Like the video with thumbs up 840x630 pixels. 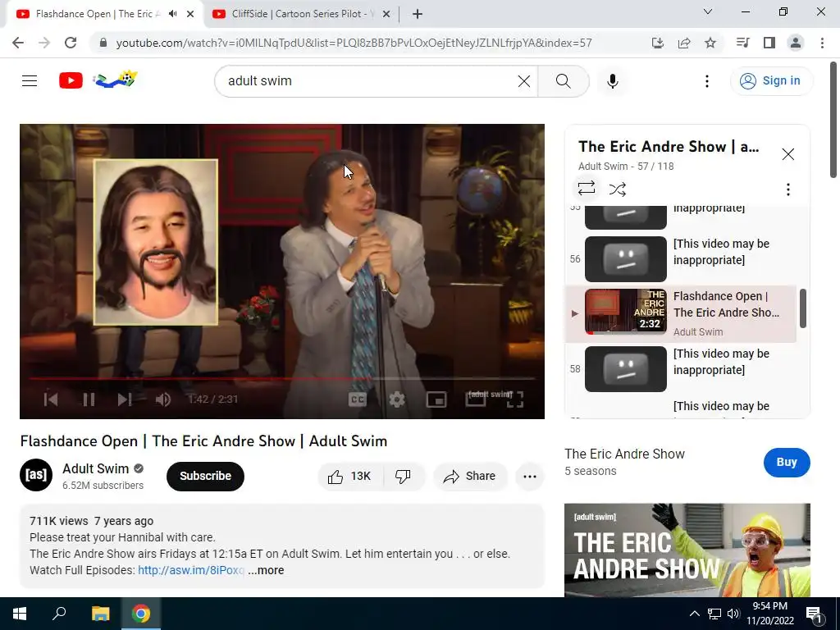point(349,477)
